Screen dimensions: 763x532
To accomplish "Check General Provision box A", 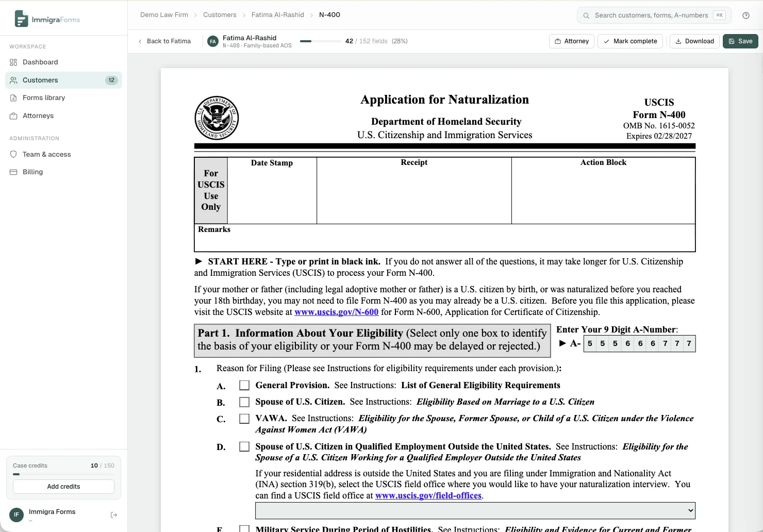I will [244, 386].
